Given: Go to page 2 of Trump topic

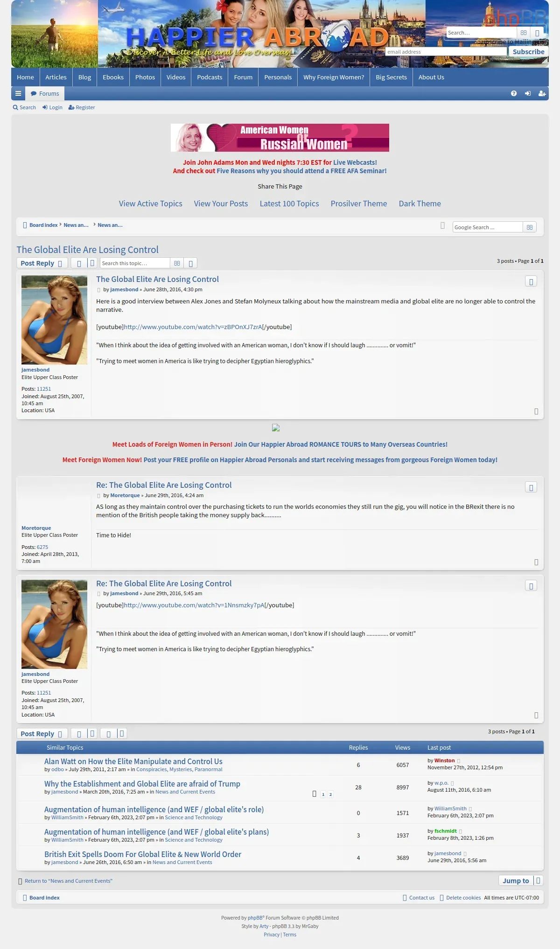Looking at the screenshot, I should [x=330, y=794].
